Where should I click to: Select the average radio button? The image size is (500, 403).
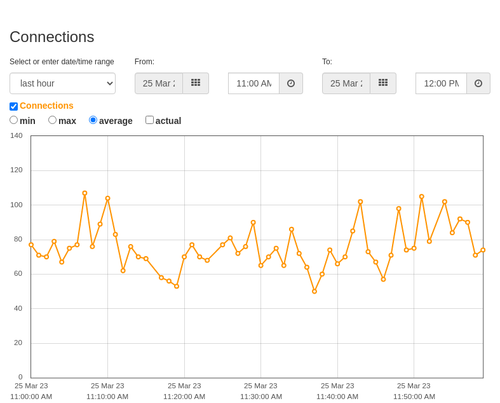pyautogui.click(x=93, y=120)
